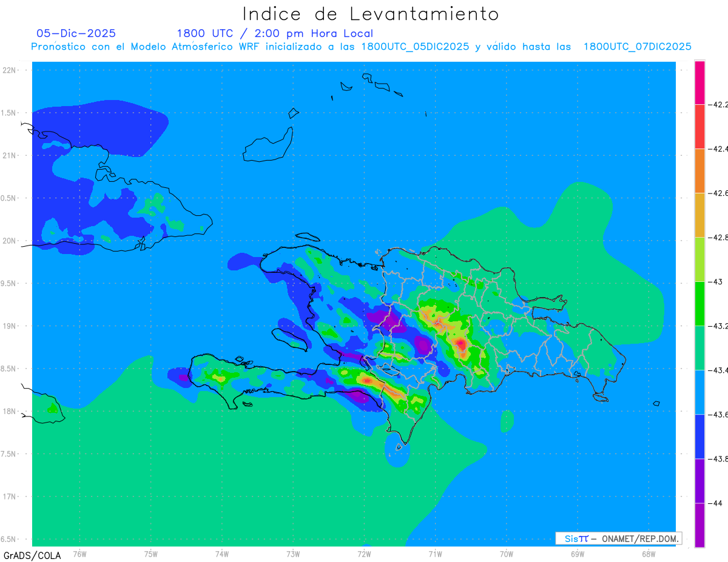Click the '-42.2' legend value
Viewport: 728px width, 562px height.
click(x=717, y=104)
